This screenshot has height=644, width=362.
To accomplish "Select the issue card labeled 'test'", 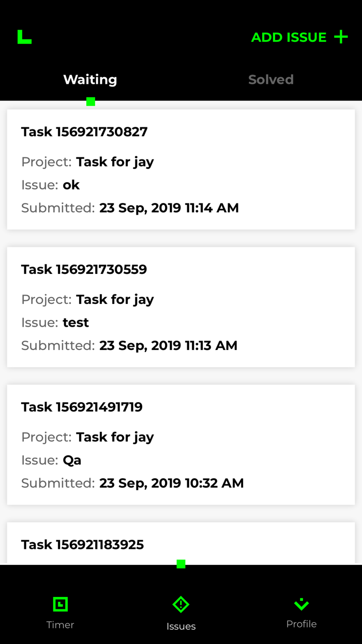I will 76,323.
